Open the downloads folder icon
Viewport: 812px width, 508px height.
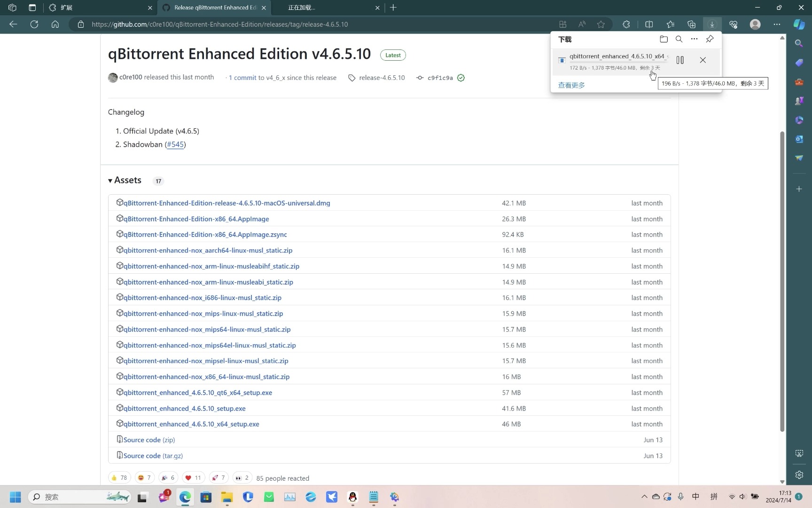[664, 39]
